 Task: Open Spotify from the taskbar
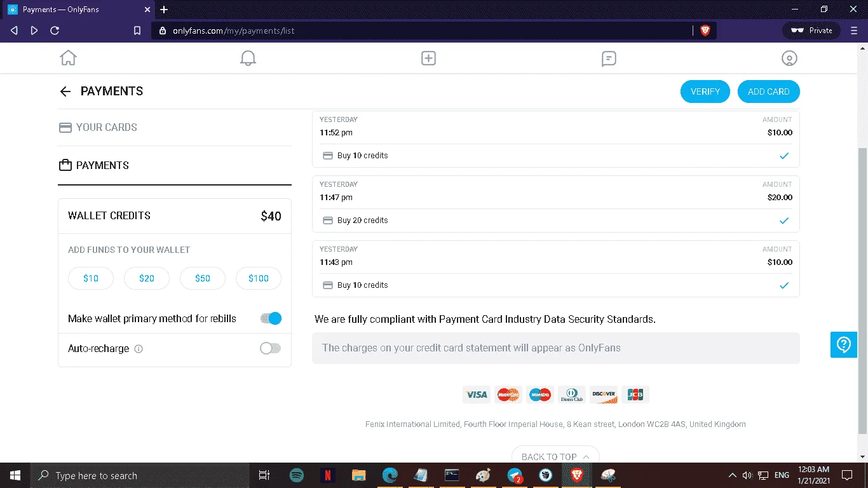(x=296, y=475)
